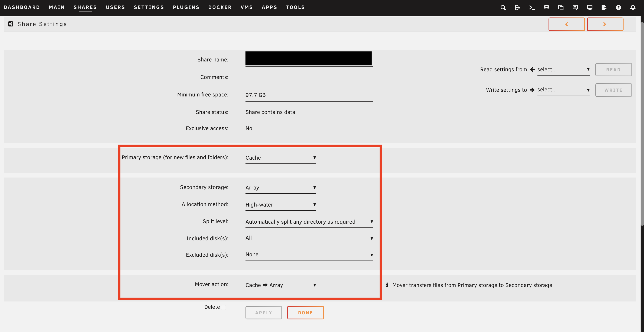Image resolution: width=644 pixels, height=332 pixels.
Task: Click the Share name input field
Action: 309,59
